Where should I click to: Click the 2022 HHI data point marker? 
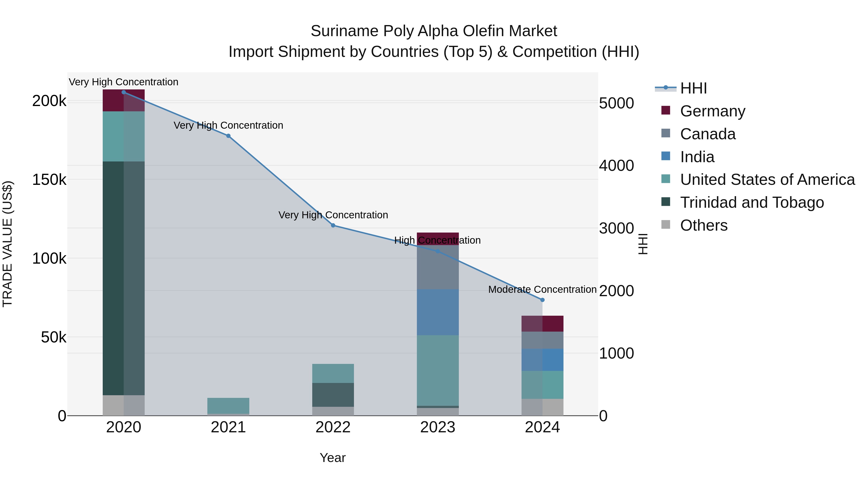point(333,225)
